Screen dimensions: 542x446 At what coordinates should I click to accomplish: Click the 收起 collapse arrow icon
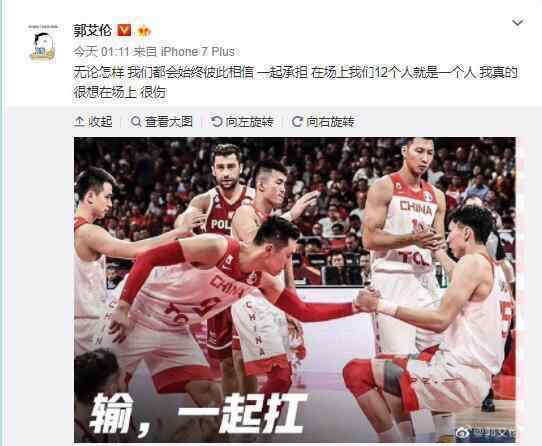[79, 121]
